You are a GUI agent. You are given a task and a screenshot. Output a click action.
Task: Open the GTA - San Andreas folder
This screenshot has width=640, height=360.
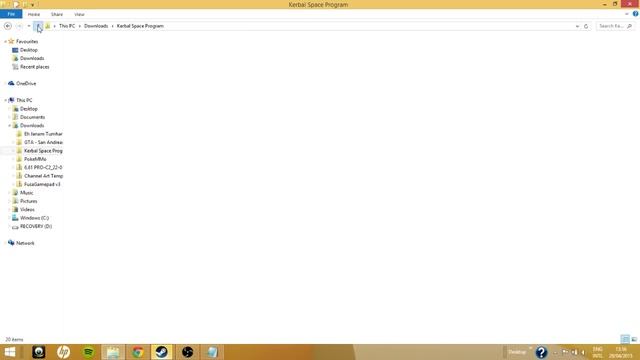pos(43,142)
